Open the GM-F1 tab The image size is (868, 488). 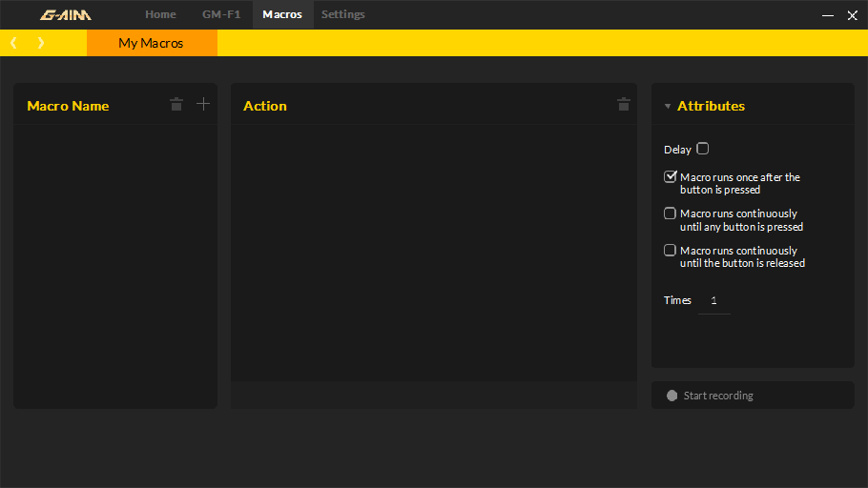point(221,14)
